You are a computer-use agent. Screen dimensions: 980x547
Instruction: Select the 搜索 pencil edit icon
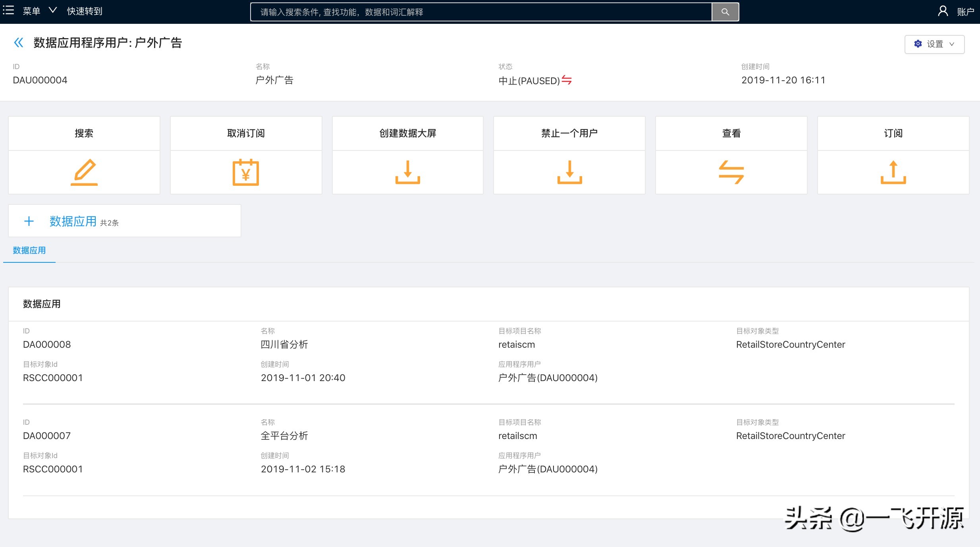click(x=84, y=172)
